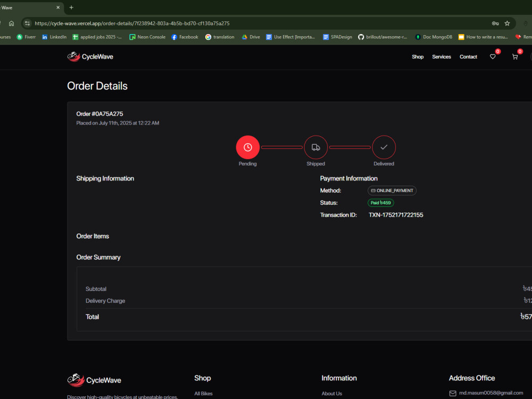Click the Shipping Information heading

(x=105, y=178)
